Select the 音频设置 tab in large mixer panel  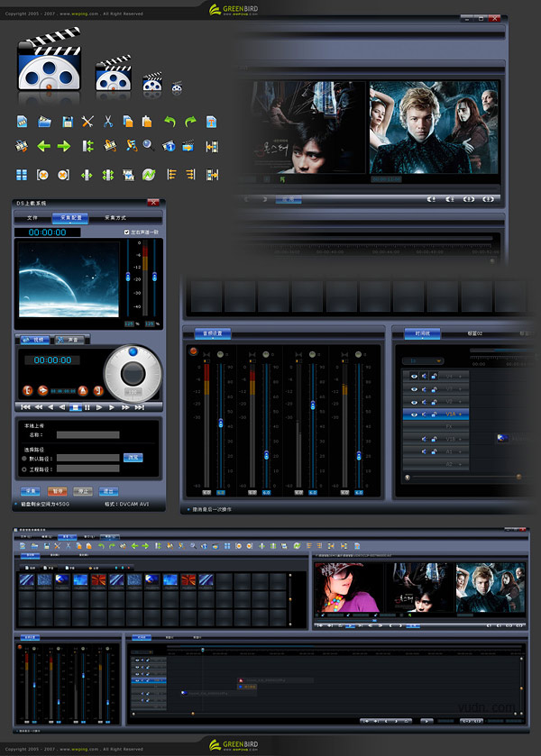213,333
